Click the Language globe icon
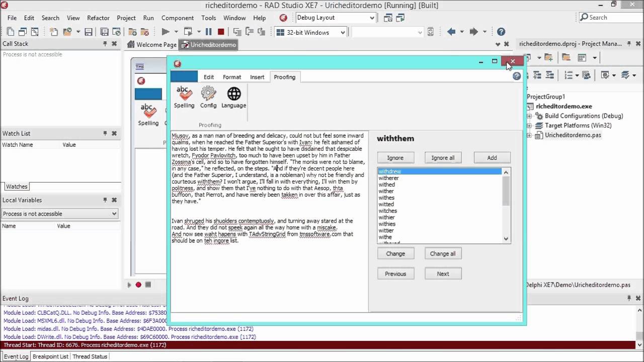This screenshot has height=362, width=644. pyautogui.click(x=233, y=97)
